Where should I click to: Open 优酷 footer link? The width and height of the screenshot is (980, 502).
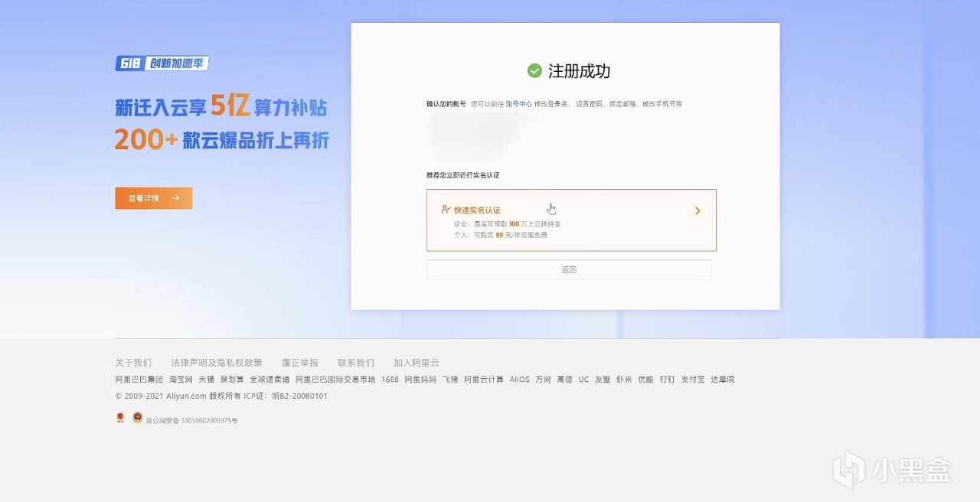[646, 380]
